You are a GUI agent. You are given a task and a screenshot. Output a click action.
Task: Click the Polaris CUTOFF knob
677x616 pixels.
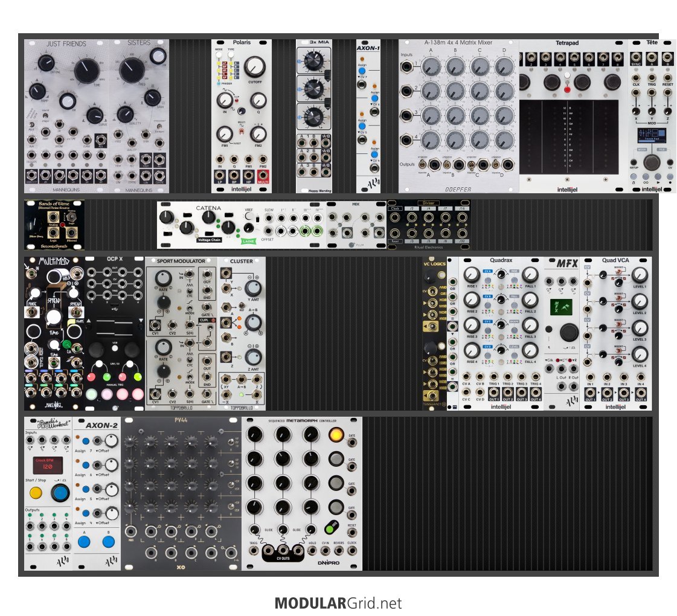[x=255, y=67]
